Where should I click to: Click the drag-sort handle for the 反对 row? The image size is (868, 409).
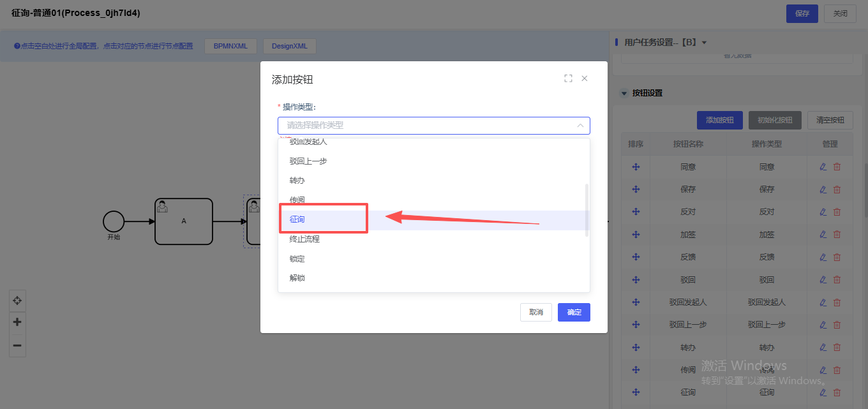click(x=636, y=212)
